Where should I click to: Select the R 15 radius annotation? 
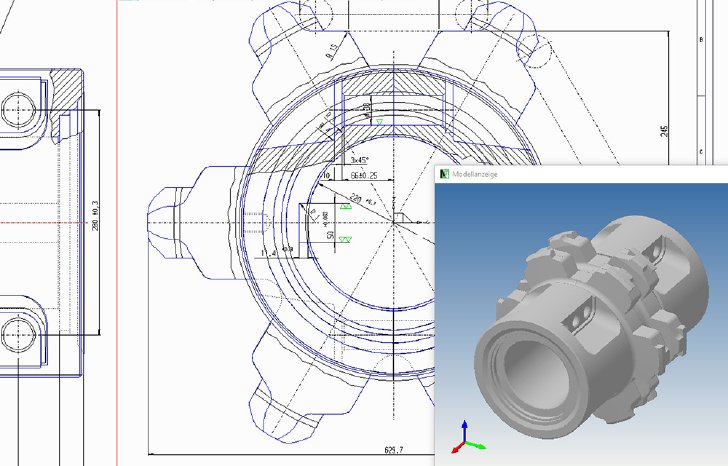click(x=332, y=52)
